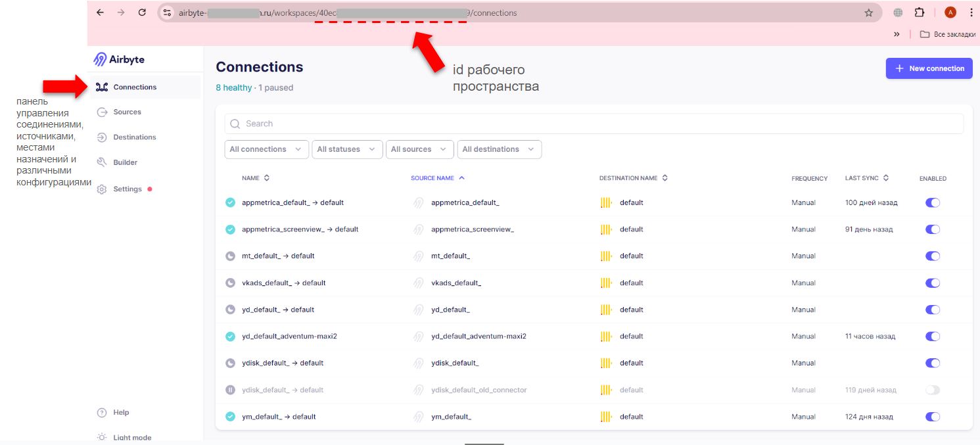Open appmetrica_default_ → default connection
The width and height of the screenshot is (980, 445).
click(x=292, y=202)
